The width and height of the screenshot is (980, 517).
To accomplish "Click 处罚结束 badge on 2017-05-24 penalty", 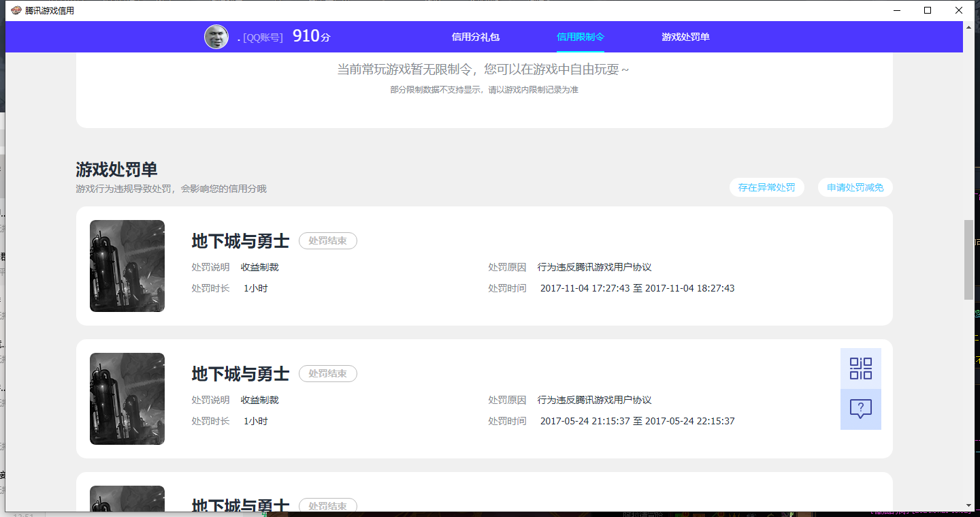I will coord(328,373).
